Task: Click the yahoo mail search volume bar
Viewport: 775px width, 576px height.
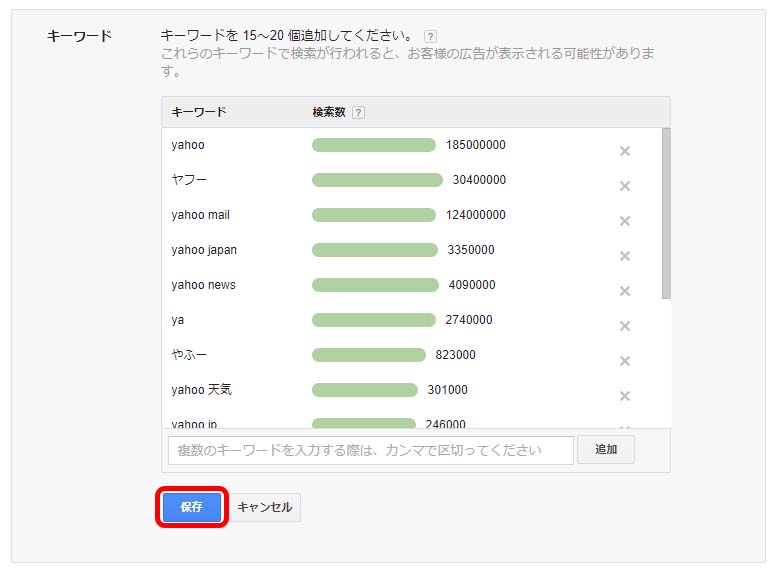Action: click(x=374, y=215)
